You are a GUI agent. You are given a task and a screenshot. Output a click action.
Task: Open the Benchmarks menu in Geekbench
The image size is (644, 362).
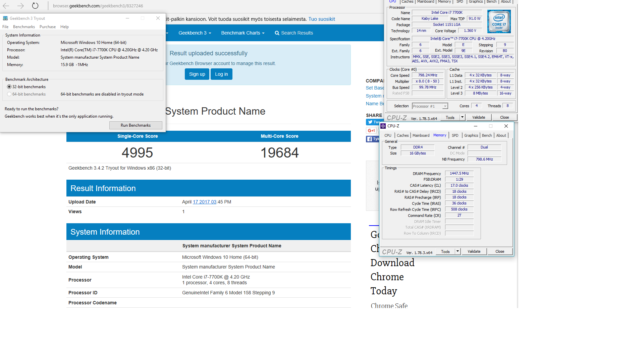pos(24,27)
